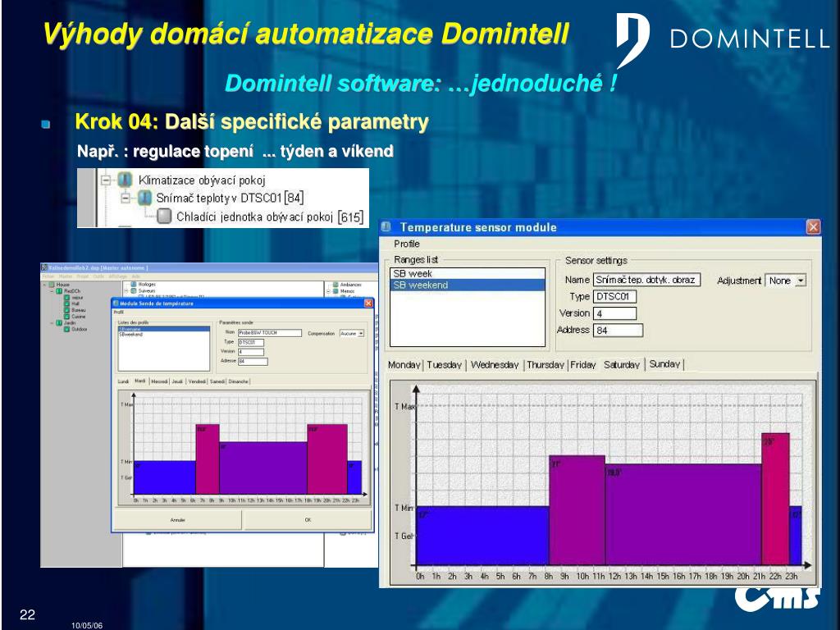
Task: Open the Profile menu in Temperature sensor module
Action: click(x=407, y=244)
